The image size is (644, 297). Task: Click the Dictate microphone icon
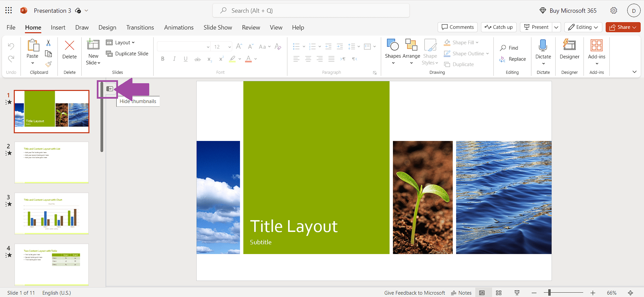tap(543, 45)
